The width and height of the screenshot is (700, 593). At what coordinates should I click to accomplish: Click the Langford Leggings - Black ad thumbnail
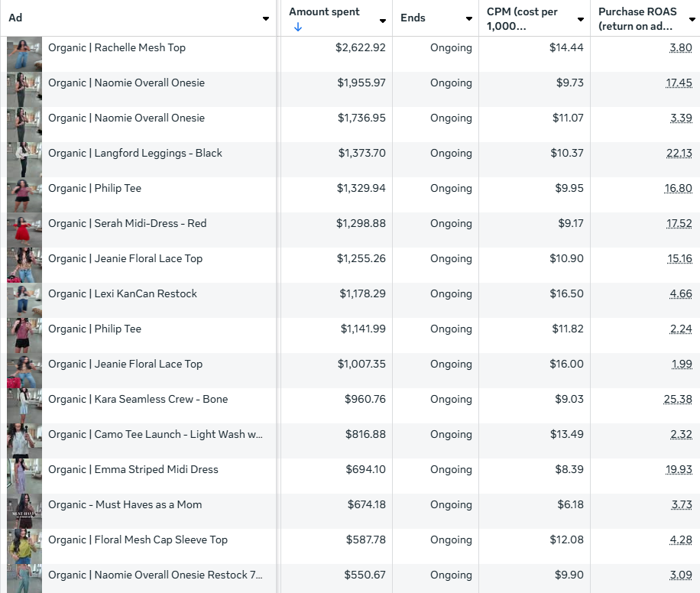click(x=24, y=160)
